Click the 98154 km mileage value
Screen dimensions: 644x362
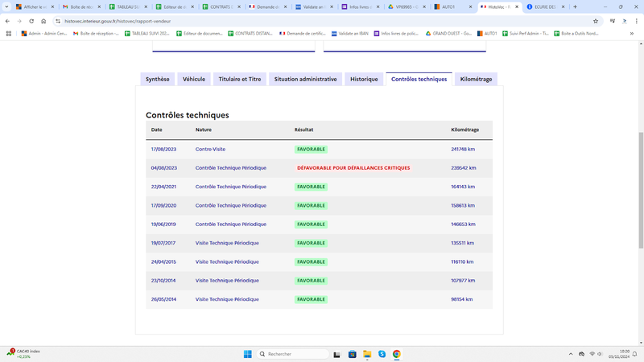(461, 299)
